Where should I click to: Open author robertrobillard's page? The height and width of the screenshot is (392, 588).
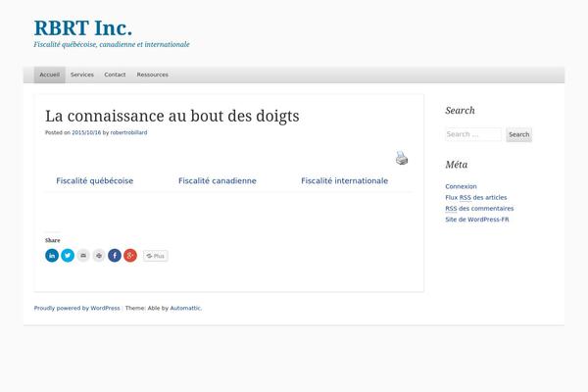point(128,132)
